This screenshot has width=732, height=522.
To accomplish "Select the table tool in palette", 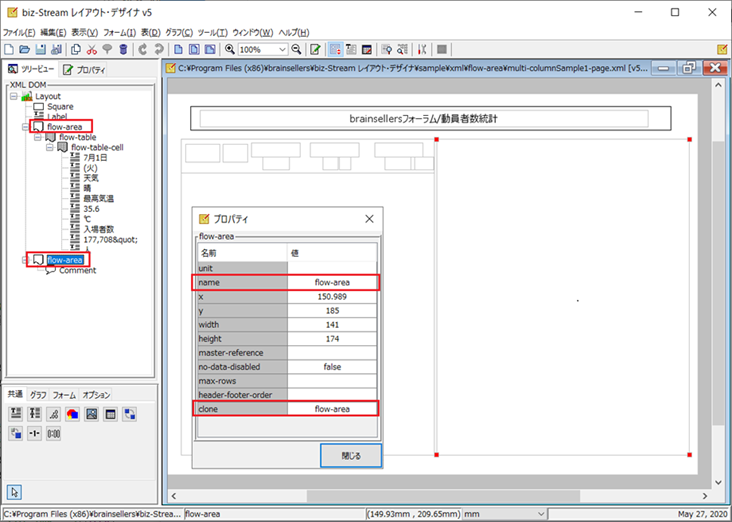I will pyautogui.click(x=111, y=414).
